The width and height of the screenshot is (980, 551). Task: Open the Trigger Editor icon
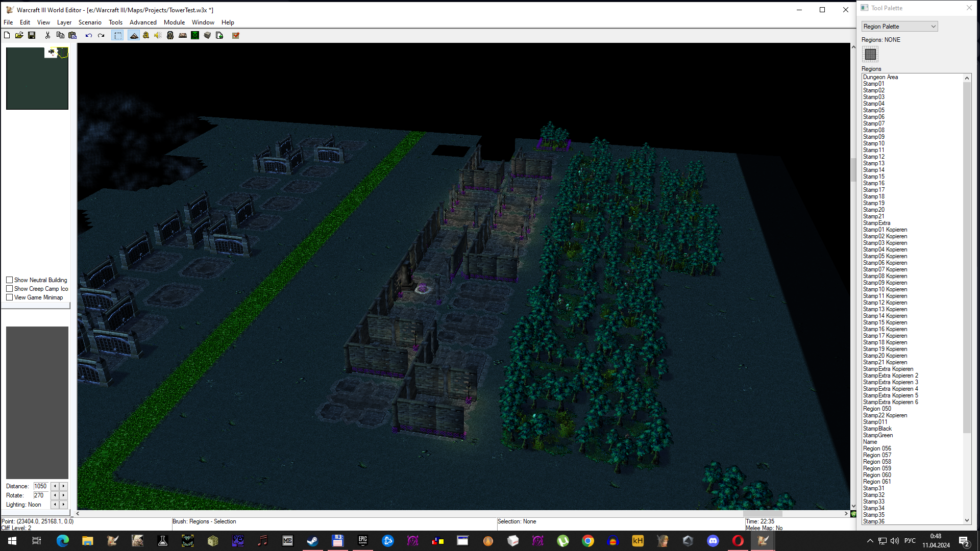click(146, 35)
